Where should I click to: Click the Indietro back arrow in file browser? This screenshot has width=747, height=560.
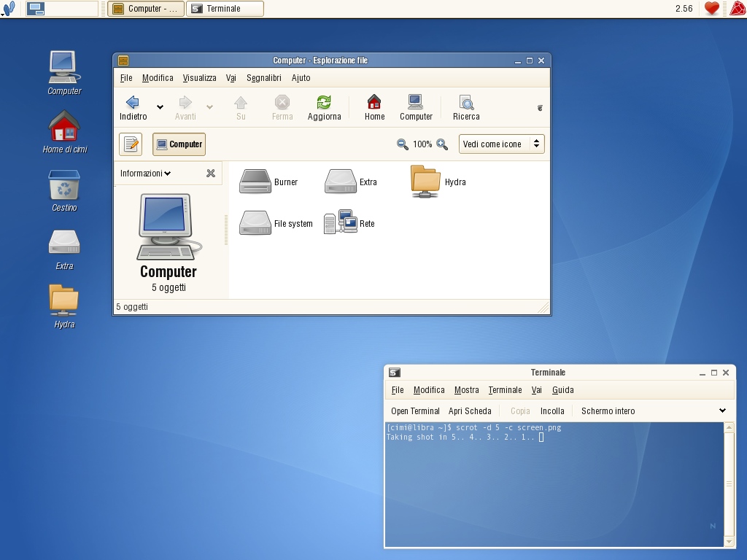(x=133, y=108)
